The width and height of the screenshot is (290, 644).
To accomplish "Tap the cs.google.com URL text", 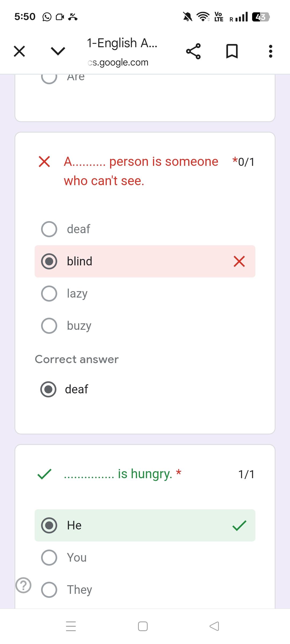I will (x=118, y=63).
